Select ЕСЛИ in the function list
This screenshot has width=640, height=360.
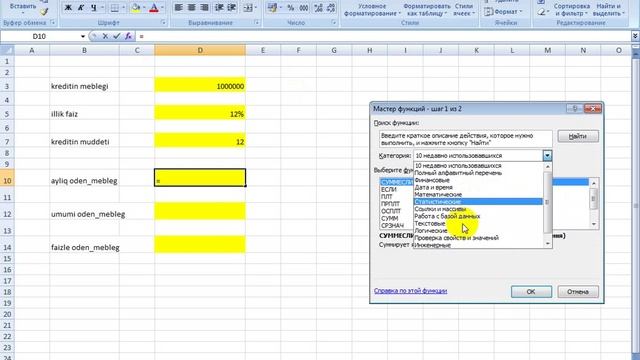click(389, 189)
